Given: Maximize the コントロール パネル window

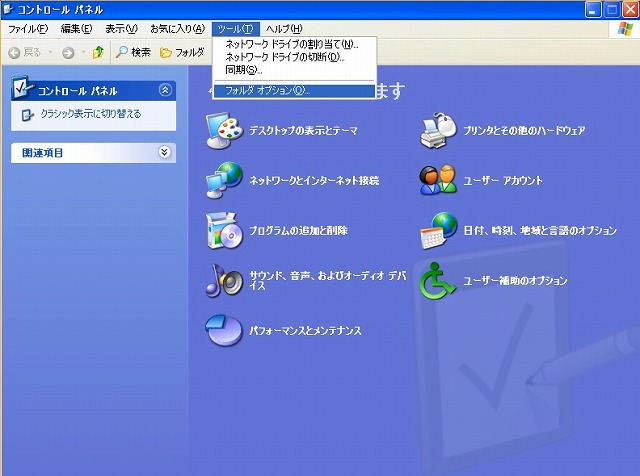Looking at the screenshot, I should point(611,9).
